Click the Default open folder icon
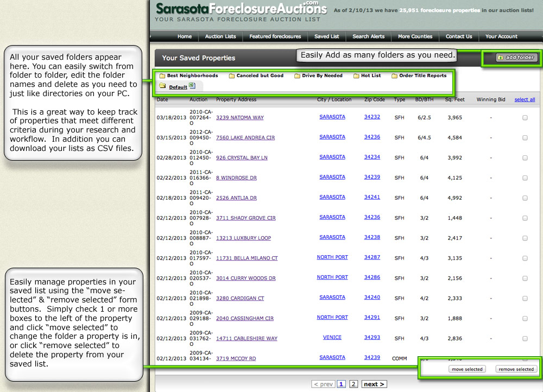 pyautogui.click(x=162, y=86)
